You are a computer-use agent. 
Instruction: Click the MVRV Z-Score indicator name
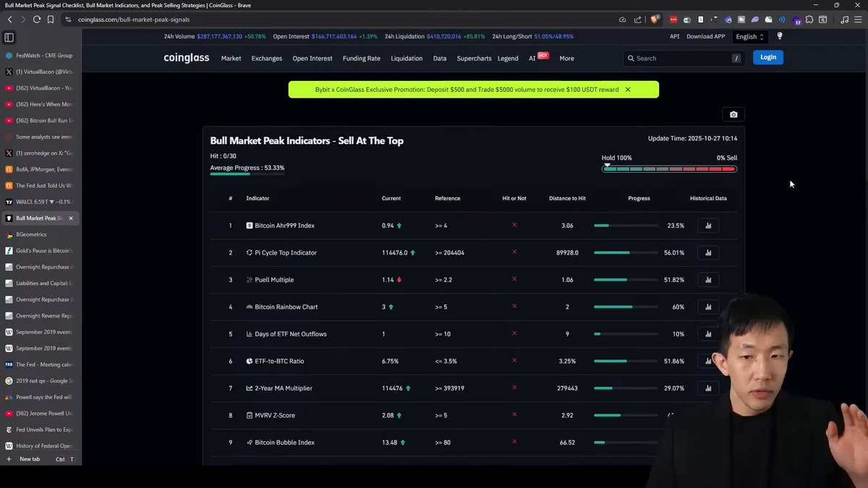point(274,415)
